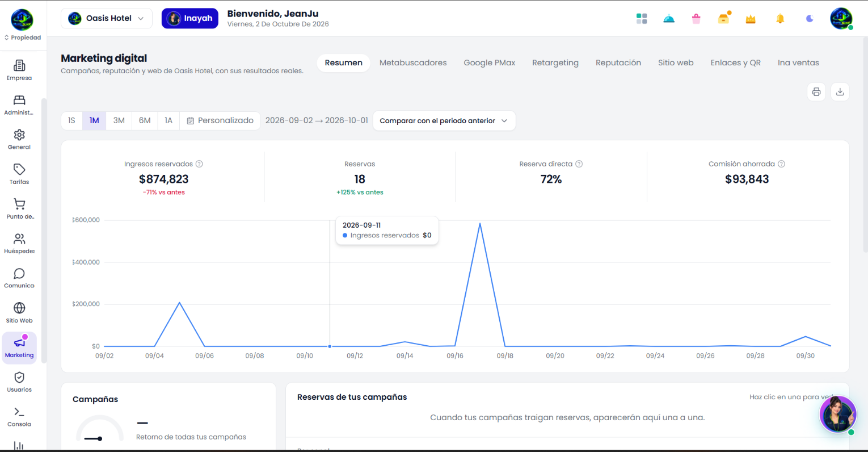Select Marketing megaphone in sidebar
Screen dimensions: 868x452
coord(19,348)
